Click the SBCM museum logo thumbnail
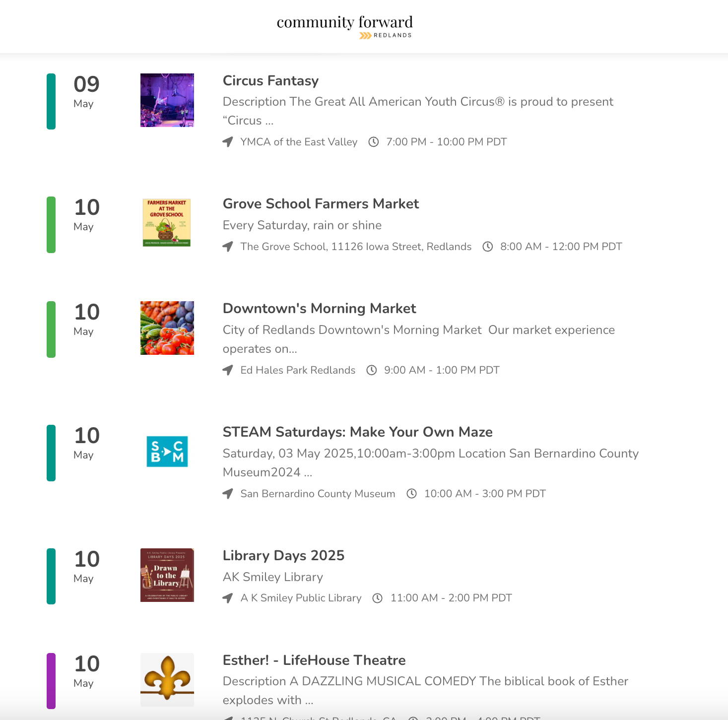This screenshot has width=728, height=720. [x=167, y=451]
